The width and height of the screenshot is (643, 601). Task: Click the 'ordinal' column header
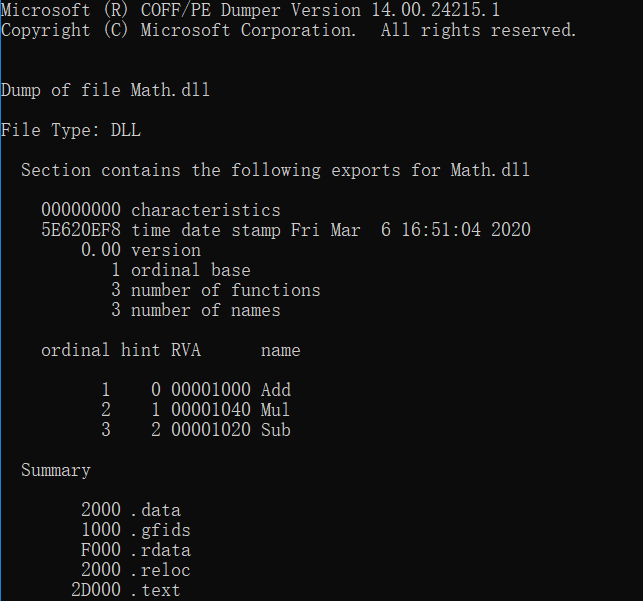click(75, 351)
